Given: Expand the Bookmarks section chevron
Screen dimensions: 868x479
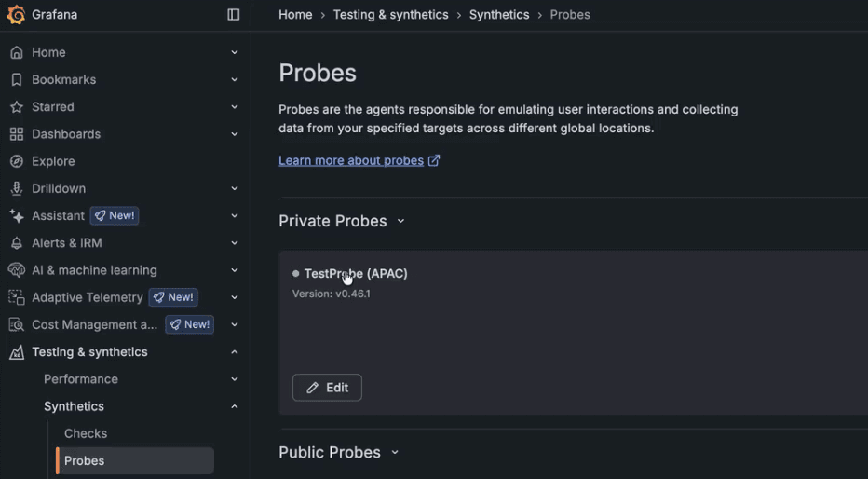Looking at the screenshot, I should (x=234, y=80).
